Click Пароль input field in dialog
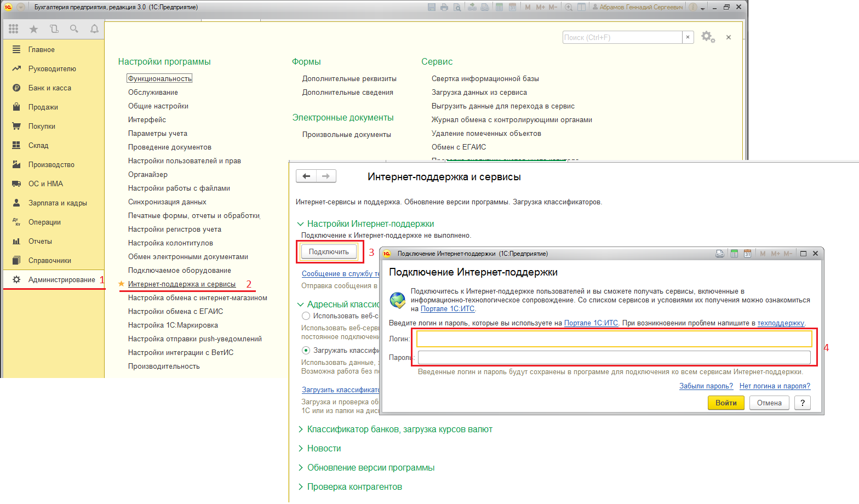This screenshot has width=859, height=504. [614, 357]
